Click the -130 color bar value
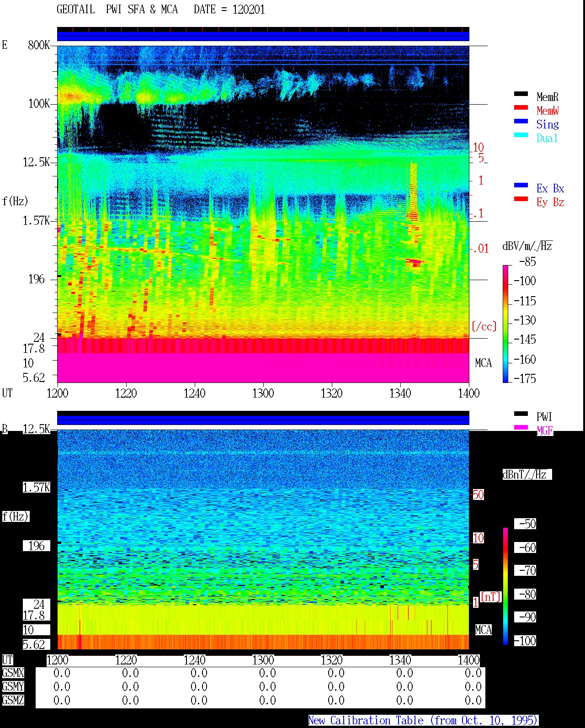 [x=525, y=320]
